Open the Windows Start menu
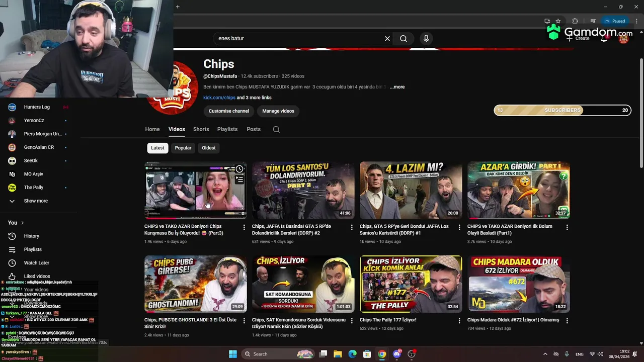644x362 pixels. tap(233, 354)
